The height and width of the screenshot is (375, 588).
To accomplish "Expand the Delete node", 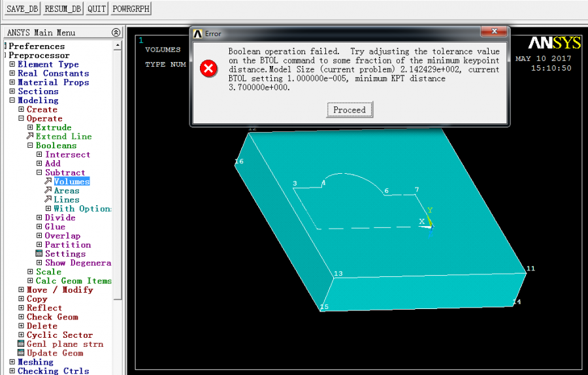I will tap(21, 325).
